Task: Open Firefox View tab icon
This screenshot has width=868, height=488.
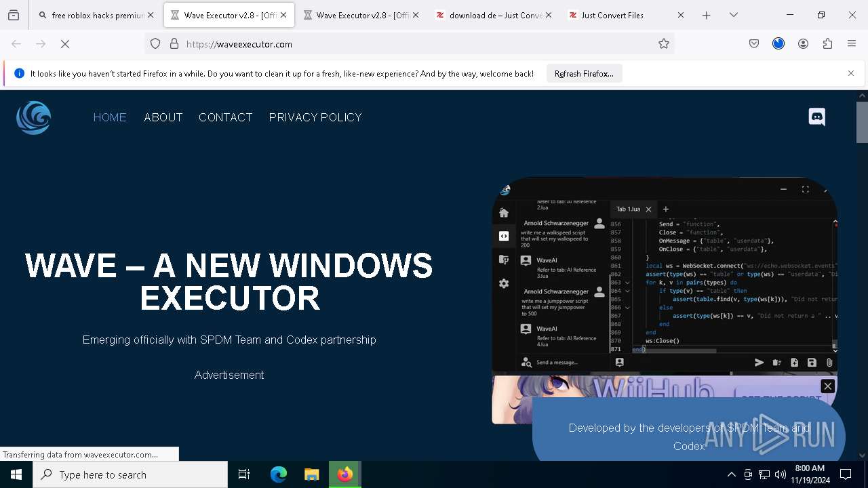Action: click(14, 15)
